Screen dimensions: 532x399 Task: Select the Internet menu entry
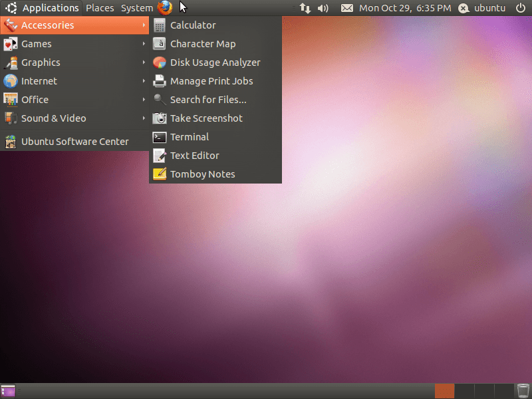(74, 81)
